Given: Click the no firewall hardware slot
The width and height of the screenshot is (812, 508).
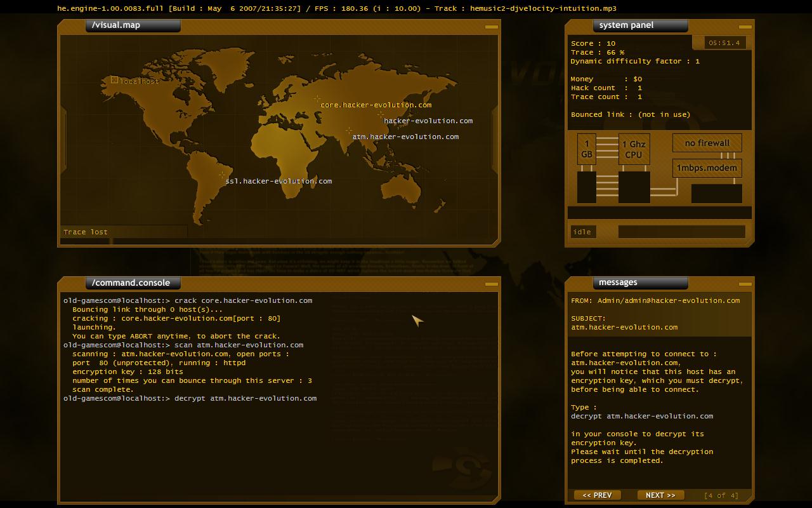Looking at the screenshot, I should point(707,143).
